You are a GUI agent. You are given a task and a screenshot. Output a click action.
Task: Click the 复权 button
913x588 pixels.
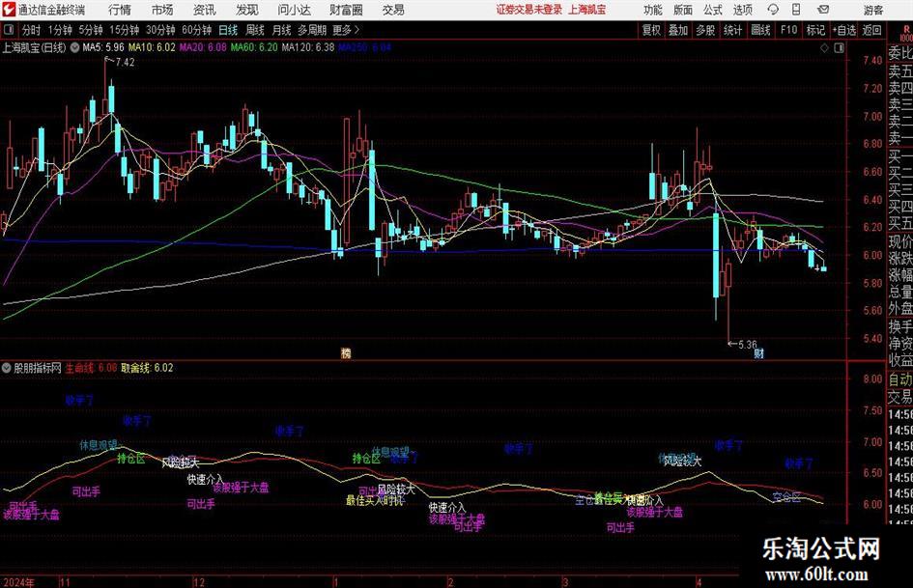pyautogui.click(x=651, y=30)
